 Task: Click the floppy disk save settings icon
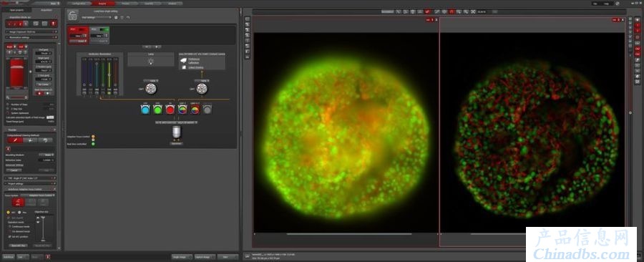click(116, 17)
